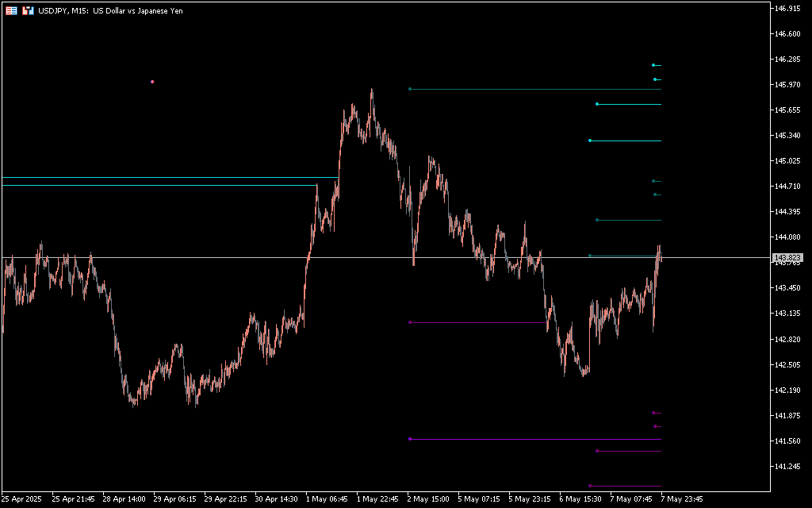Click the 141.240 price scale label
Image resolution: width=812 pixels, height=508 pixels.
(787, 467)
